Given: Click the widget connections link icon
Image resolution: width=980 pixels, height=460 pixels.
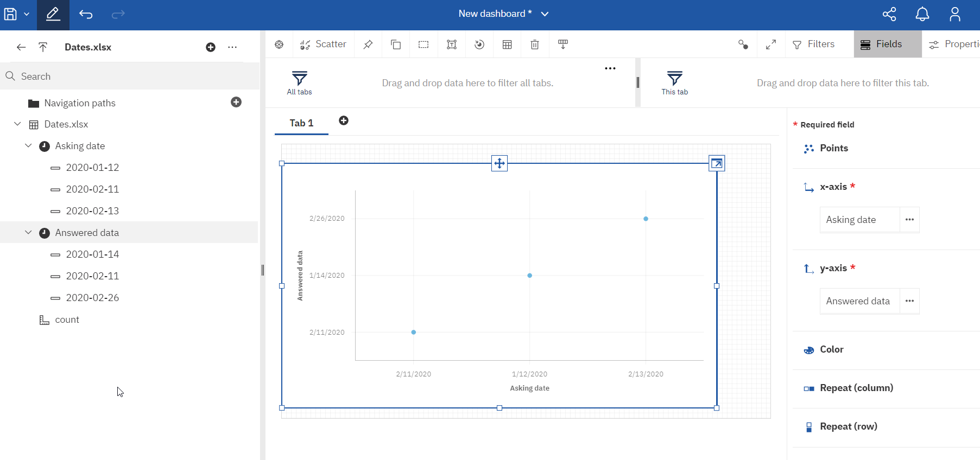Looking at the screenshot, I should click(743, 44).
